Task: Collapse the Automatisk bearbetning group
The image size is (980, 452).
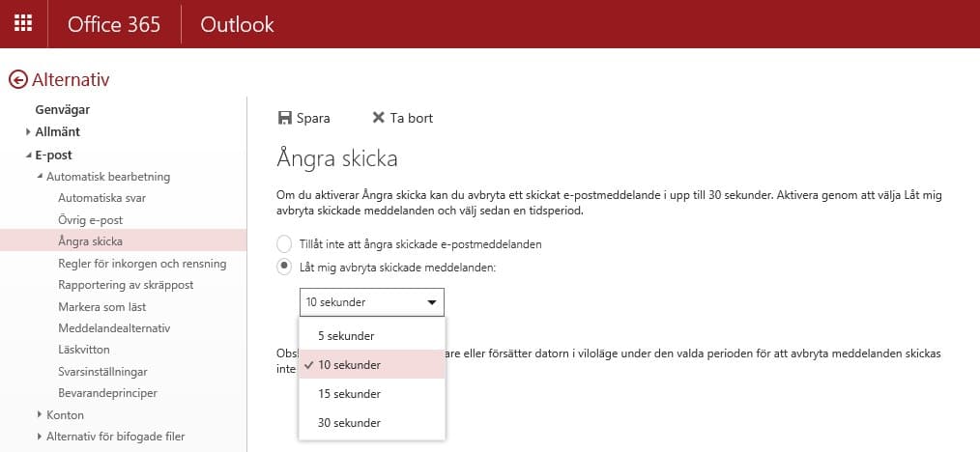Action: coord(40,177)
